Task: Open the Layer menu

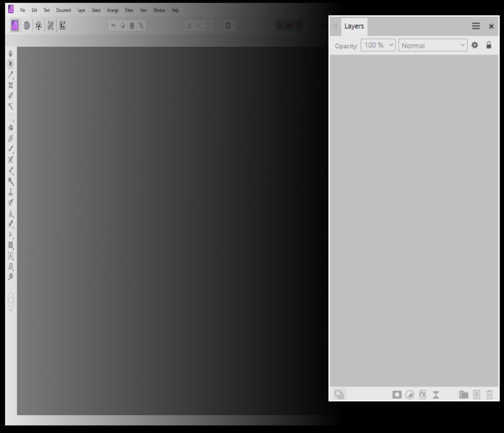Action: coord(81,10)
